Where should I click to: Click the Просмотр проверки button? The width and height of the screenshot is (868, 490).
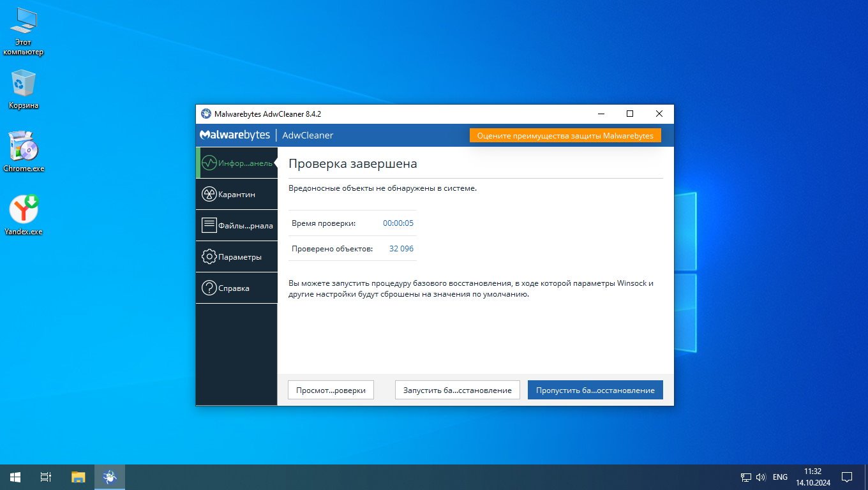[x=331, y=390]
